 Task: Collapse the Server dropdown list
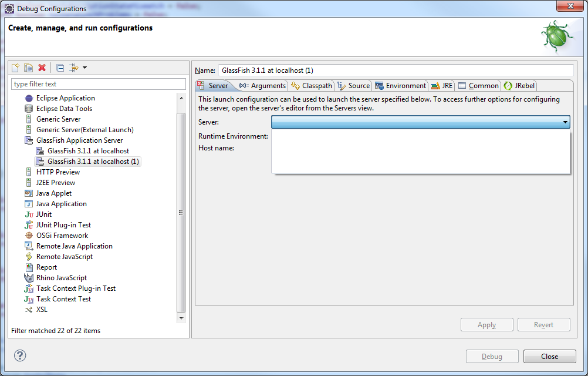[565, 122]
